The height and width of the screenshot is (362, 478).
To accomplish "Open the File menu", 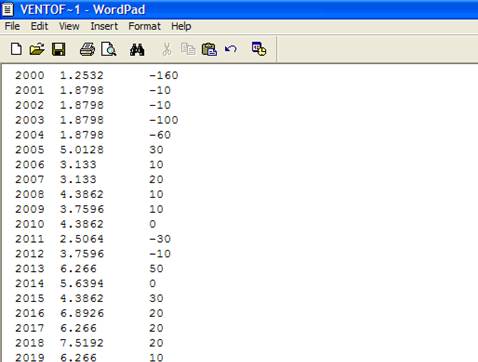I will [12, 26].
